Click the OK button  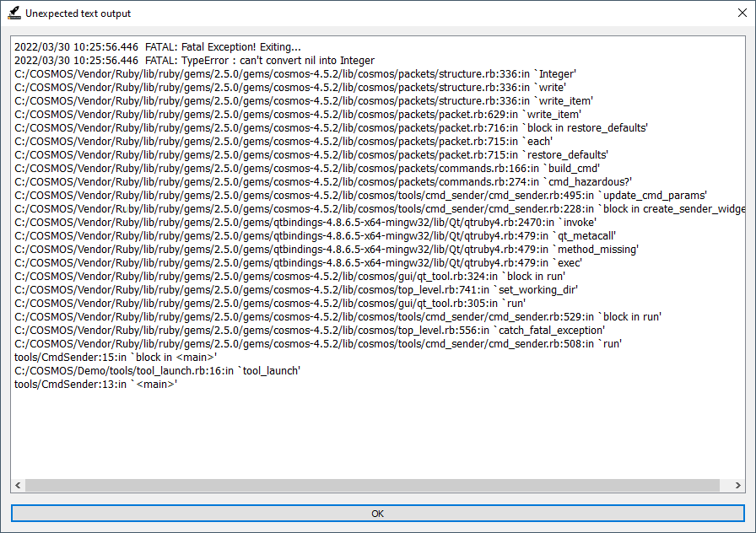tap(377, 514)
